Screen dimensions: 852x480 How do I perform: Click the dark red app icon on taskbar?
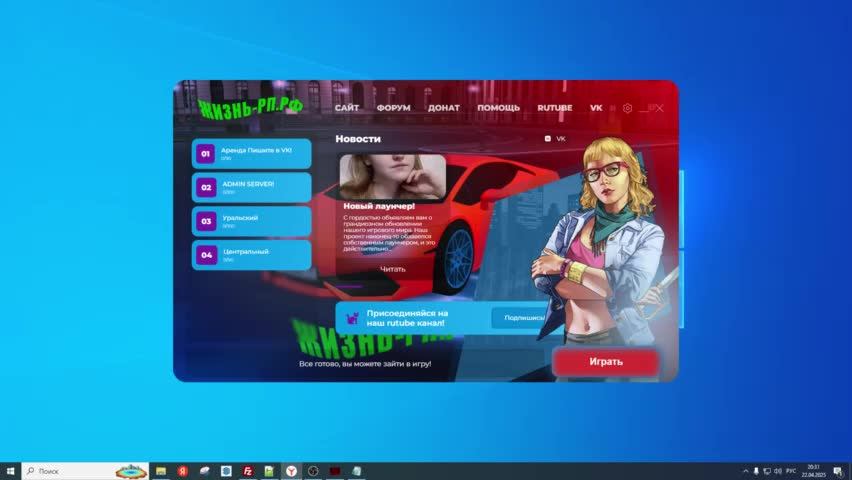(335, 471)
